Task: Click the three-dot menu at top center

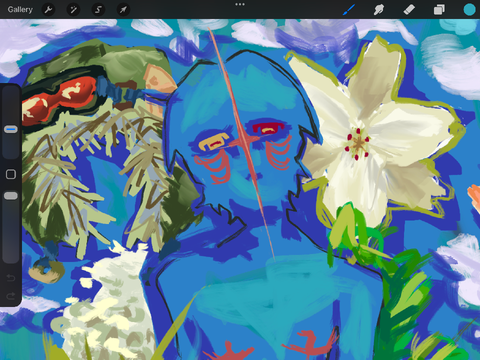Action: pyautogui.click(x=240, y=4)
